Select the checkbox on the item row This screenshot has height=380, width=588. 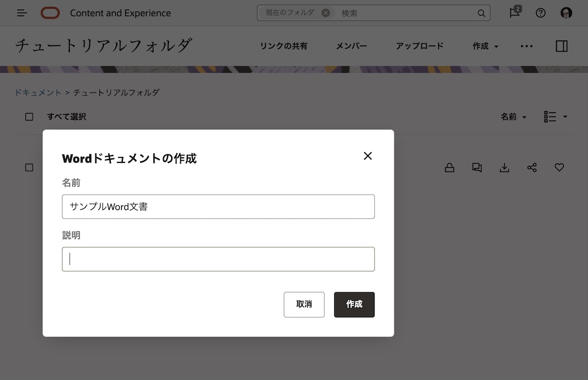[28, 167]
